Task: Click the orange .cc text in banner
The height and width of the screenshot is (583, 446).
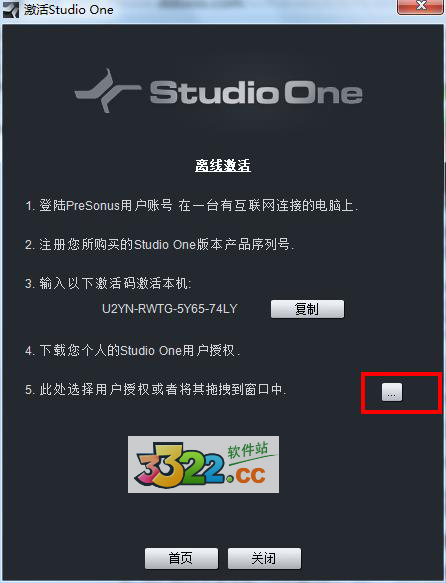Action: [247, 475]
